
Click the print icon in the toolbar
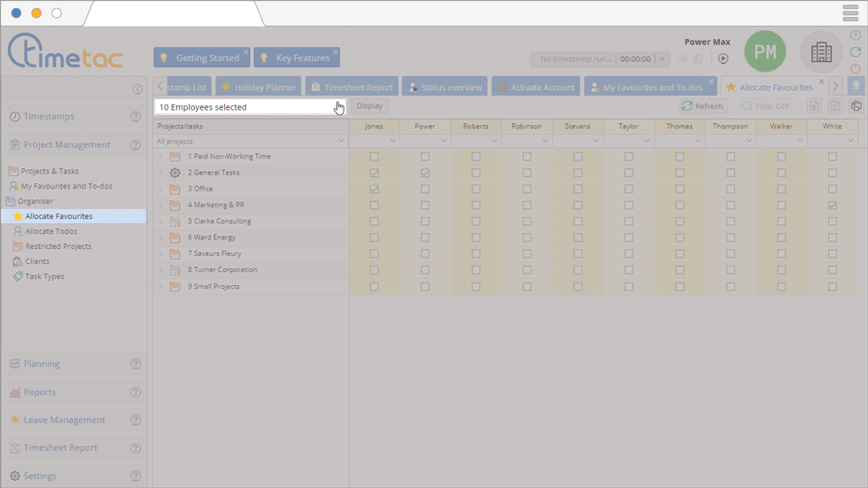click(856, 106)
